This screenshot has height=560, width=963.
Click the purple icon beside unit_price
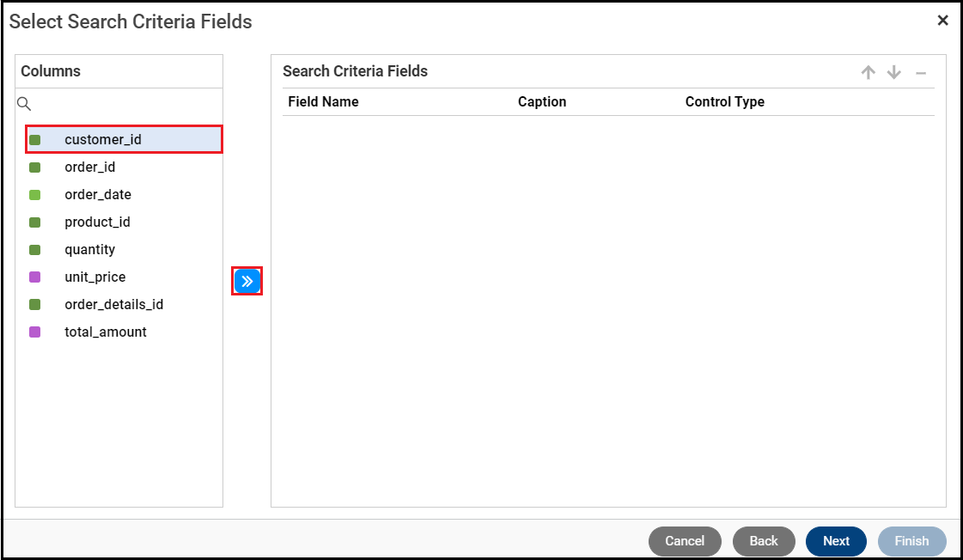click(35, 277)
